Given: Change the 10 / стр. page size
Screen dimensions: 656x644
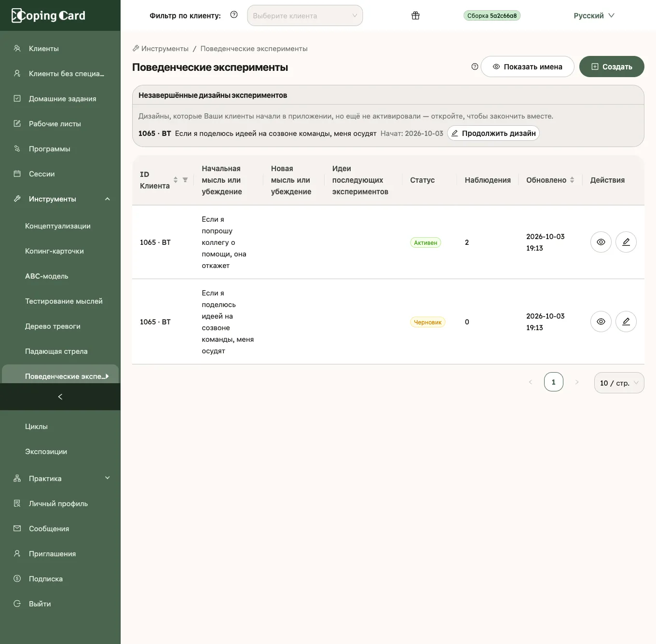Looking at the screenshot, I should [x=619, y=383].
